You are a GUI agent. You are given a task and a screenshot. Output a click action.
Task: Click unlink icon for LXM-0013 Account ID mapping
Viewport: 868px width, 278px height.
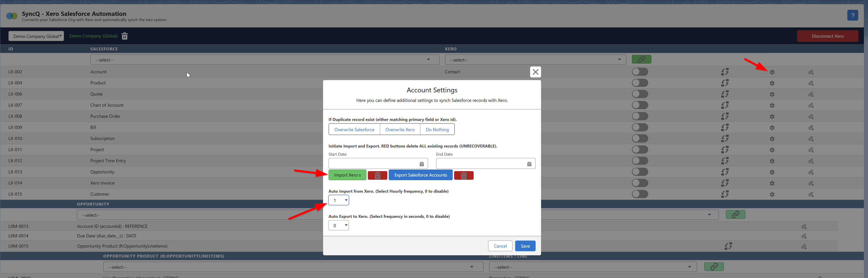(x=804, y=226)
